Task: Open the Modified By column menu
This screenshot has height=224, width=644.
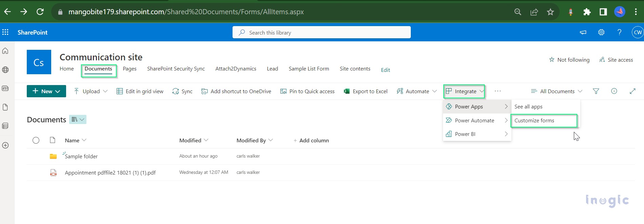Action: (255, 140)
